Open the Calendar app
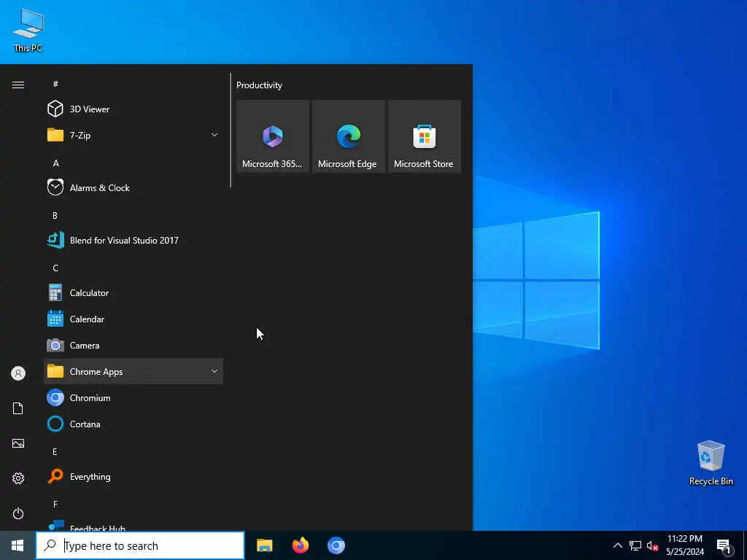747x560 pixels. (133, 319)
